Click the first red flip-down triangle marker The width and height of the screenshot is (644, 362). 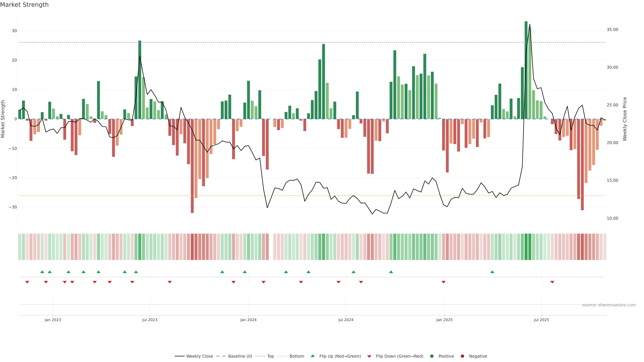tap(27, 282)
